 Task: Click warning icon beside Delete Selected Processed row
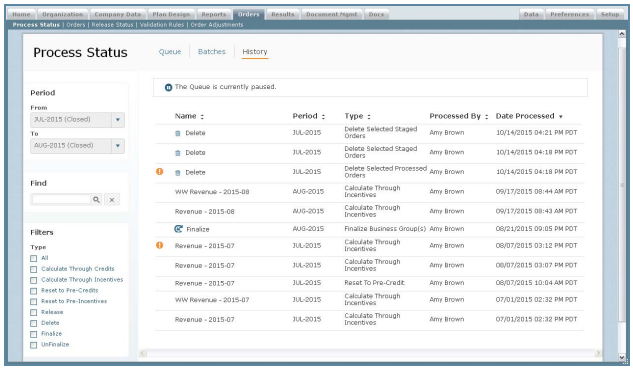tap(160, 171)
